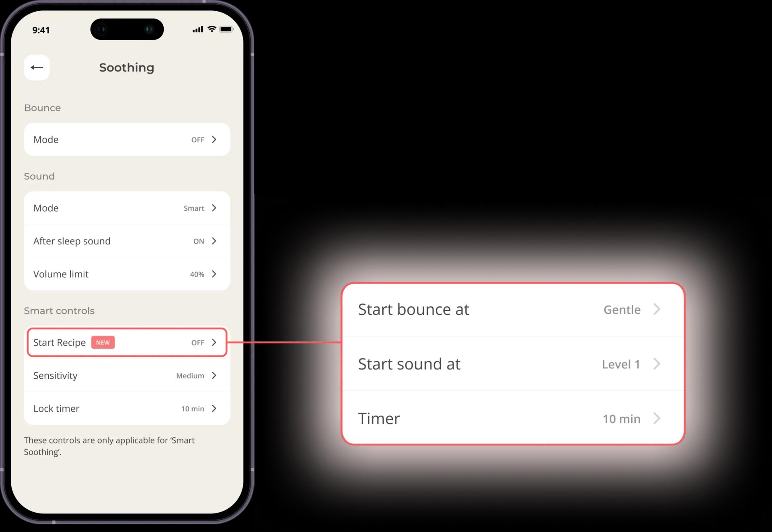Image resolution: width=772 pixels, height=532 pixels.
Task: Tap the chevron arrow on Timer setting
Action: 658,418
